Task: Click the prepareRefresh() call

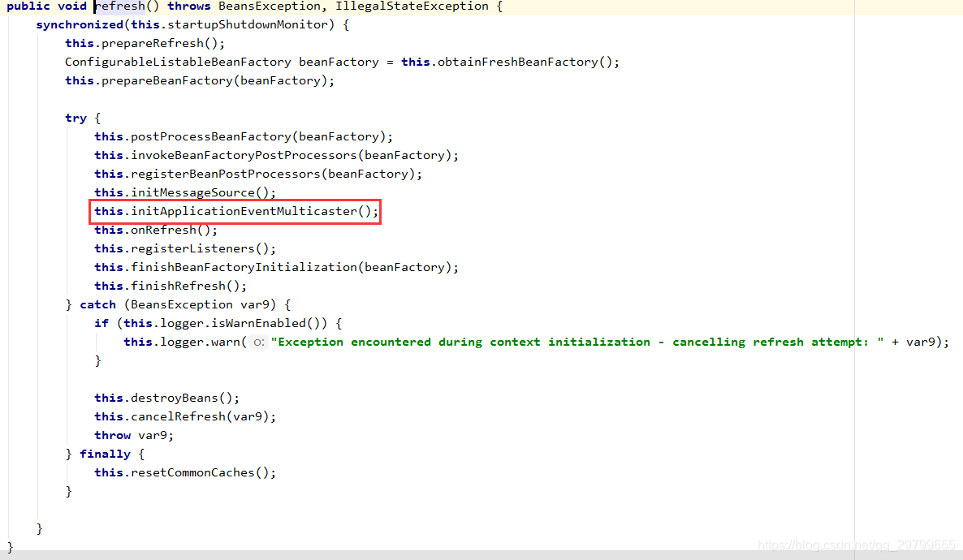Action: 160,44
